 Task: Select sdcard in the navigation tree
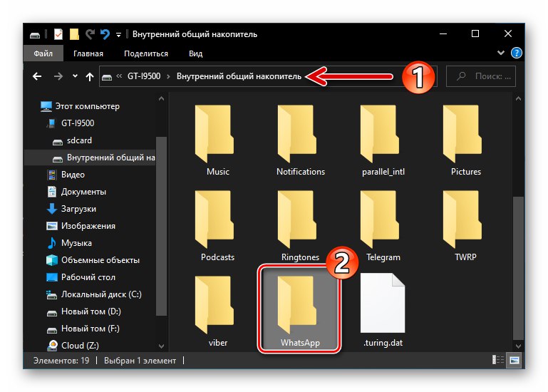(73, 140)
